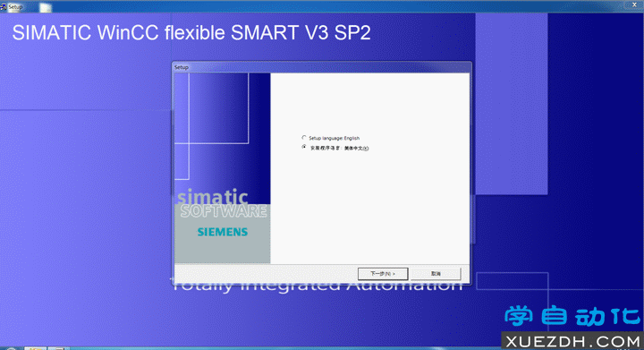Click the Setup icon in the title bar
Image resolution: width=644 pixels, height=350 pixels.
click(x=4, y=6)
